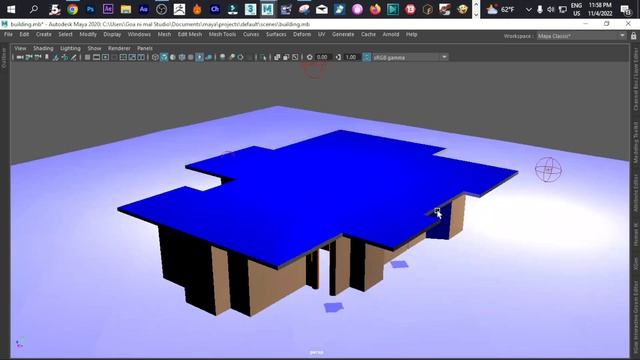Open the Mesh Tools menu
This screenshot has width=640, height=360.
click(222, 35)
